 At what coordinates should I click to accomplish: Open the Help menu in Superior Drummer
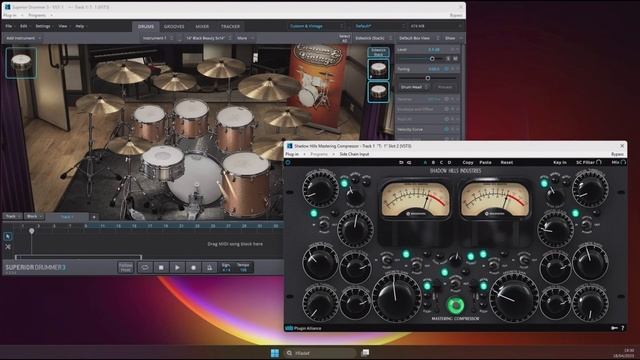pyautogui.click(x=80, y=26)
